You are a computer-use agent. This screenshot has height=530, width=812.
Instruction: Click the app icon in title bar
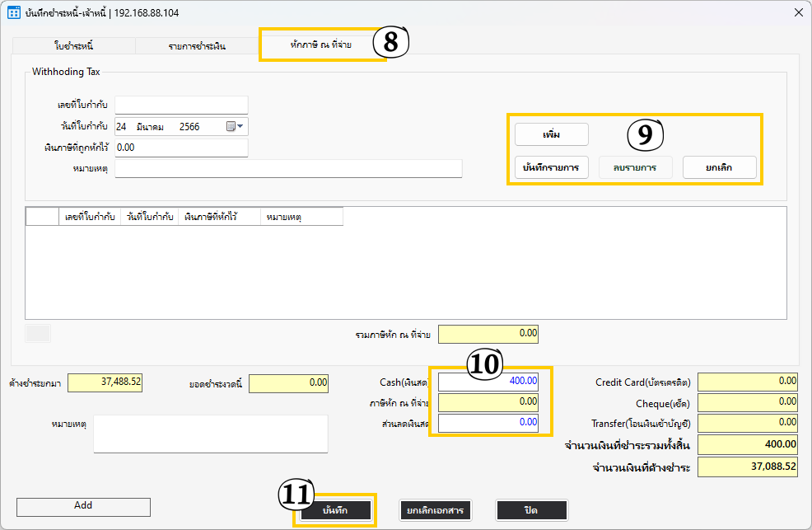coord(14,13)
